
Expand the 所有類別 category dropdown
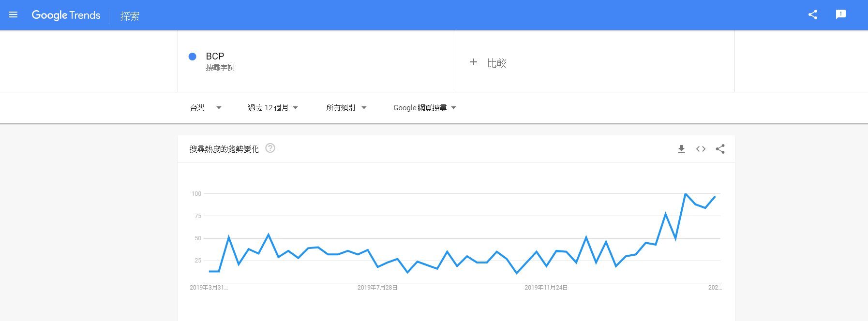click(x=345, y=107)
